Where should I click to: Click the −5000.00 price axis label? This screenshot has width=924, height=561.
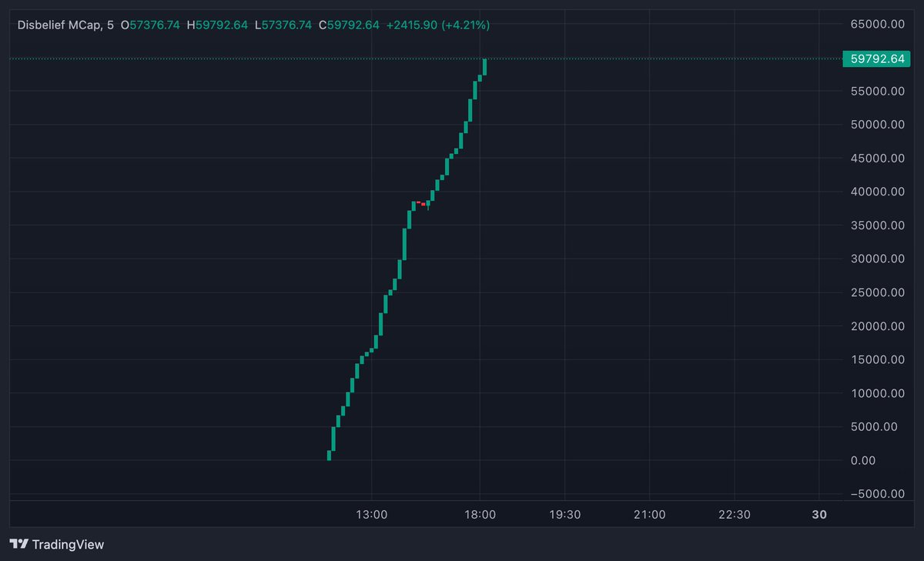877,494
